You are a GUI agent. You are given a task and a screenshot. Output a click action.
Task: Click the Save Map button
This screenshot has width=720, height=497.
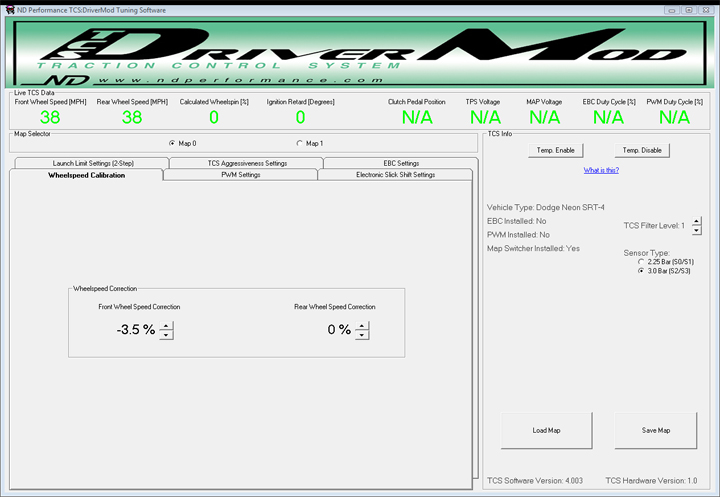click(x=656, y=430)
